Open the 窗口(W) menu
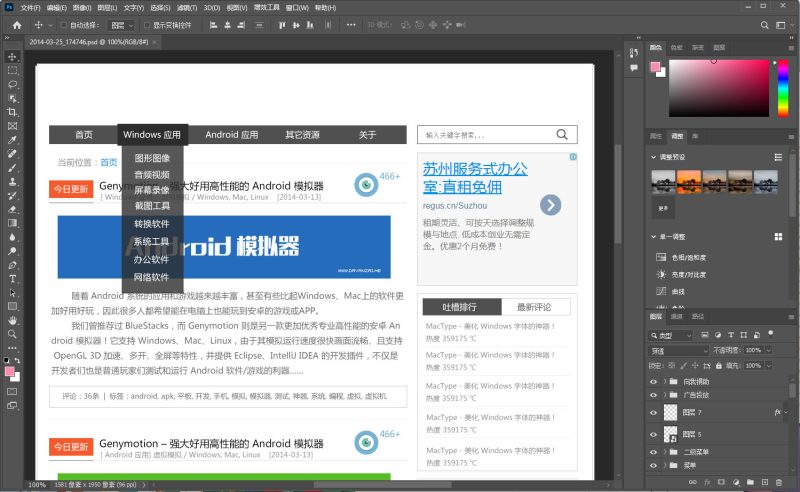Screen dimensions: 800x492 pos(297,8)
